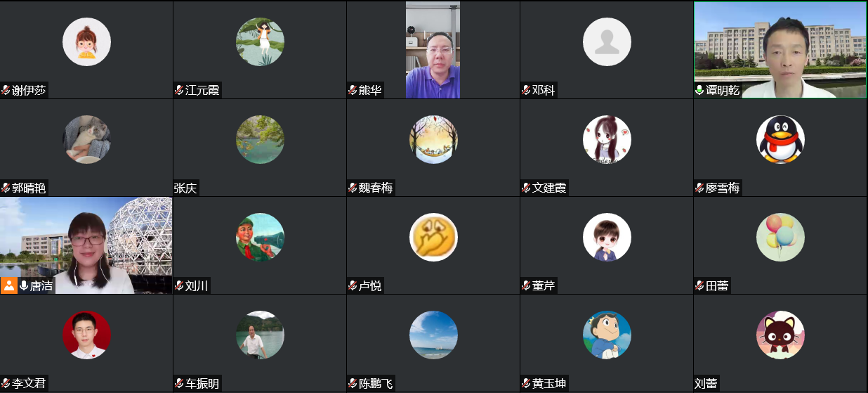Click the black cat avatar of 刘蕾
This screenshot has height=393, width=868.
click(x=780, y=335)
